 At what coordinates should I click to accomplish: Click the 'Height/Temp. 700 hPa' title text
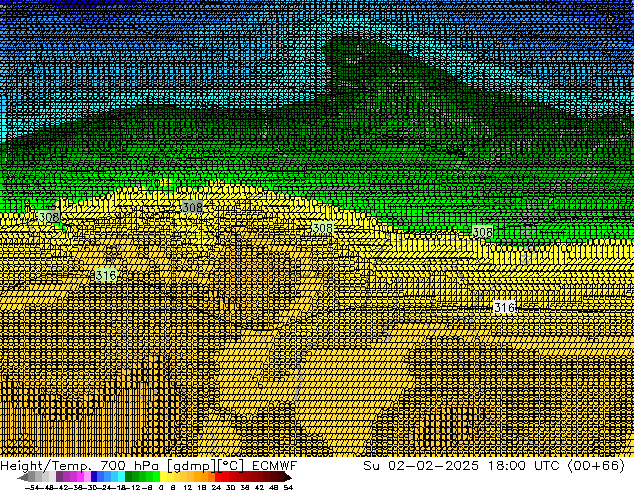(80, 466)
